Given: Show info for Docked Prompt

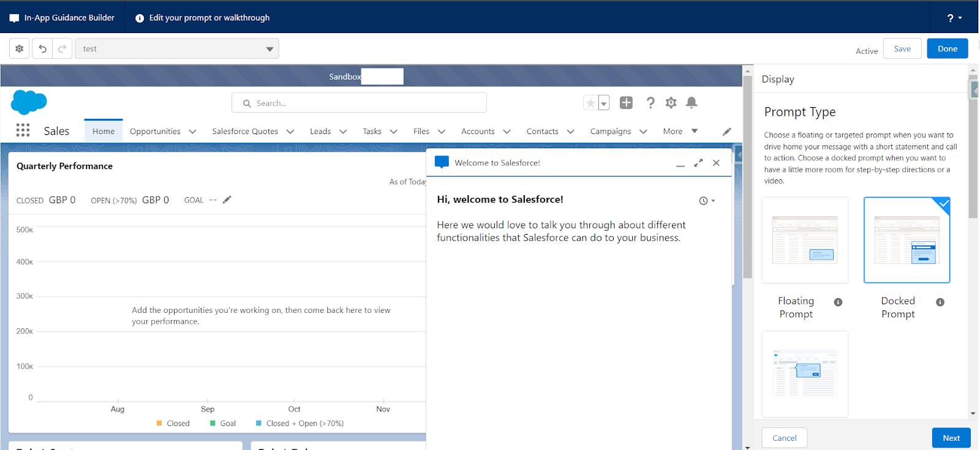Looking at the screenshot, I should [x=940, y=302].
